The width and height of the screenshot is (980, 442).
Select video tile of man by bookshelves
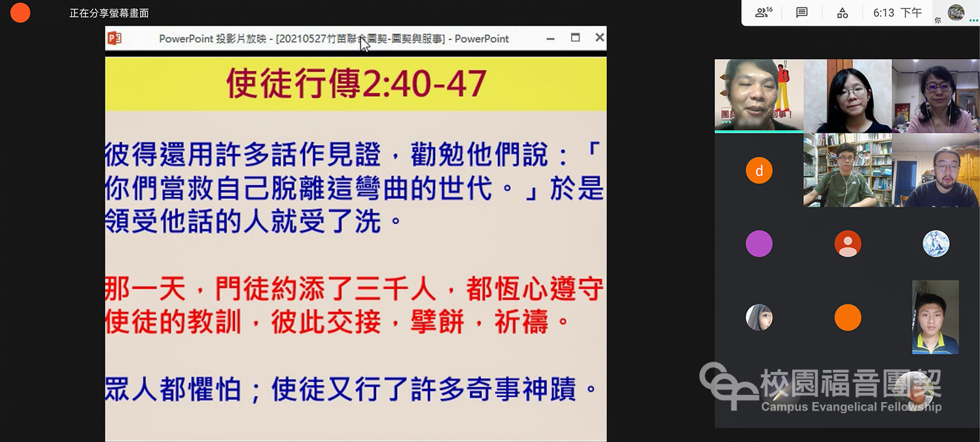(x=848, y=170)
